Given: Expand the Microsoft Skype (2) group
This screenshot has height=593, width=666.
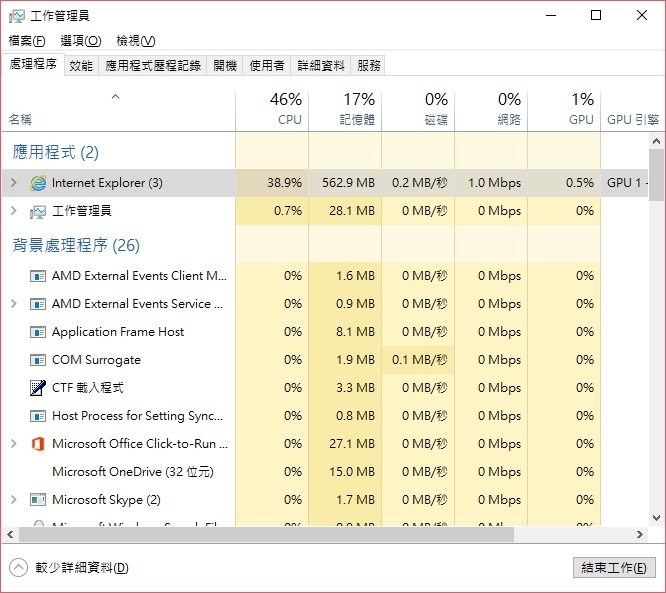Looking at the screenshot, I should (14, 500).
